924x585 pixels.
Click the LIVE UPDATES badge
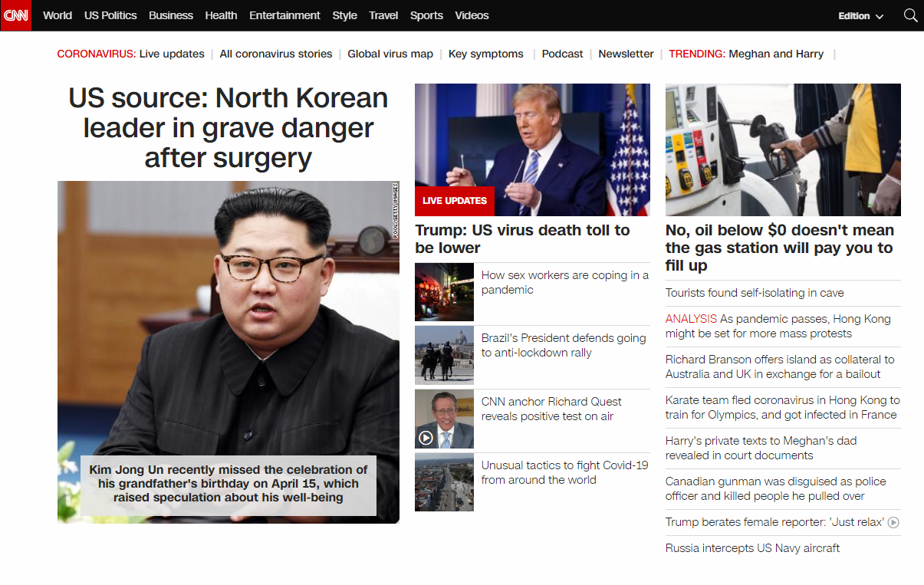[x=455, y=201]
